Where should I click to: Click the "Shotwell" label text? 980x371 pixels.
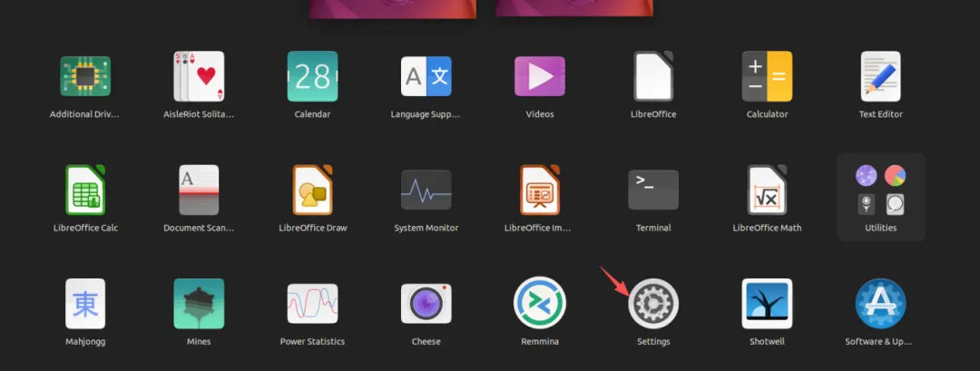[767, 342]
